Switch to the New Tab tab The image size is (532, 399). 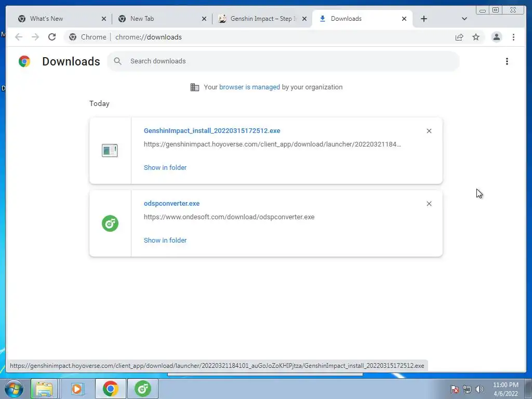point(162,19)
